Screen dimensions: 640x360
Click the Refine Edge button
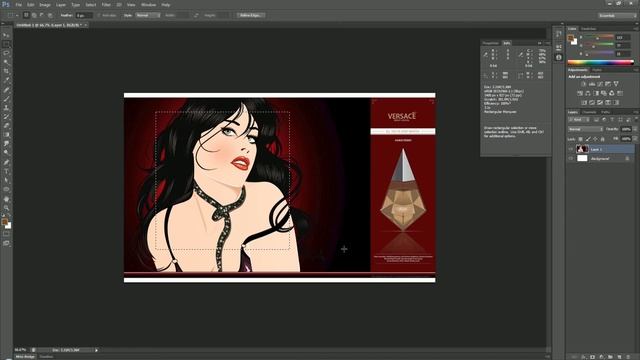pos(251,15)
